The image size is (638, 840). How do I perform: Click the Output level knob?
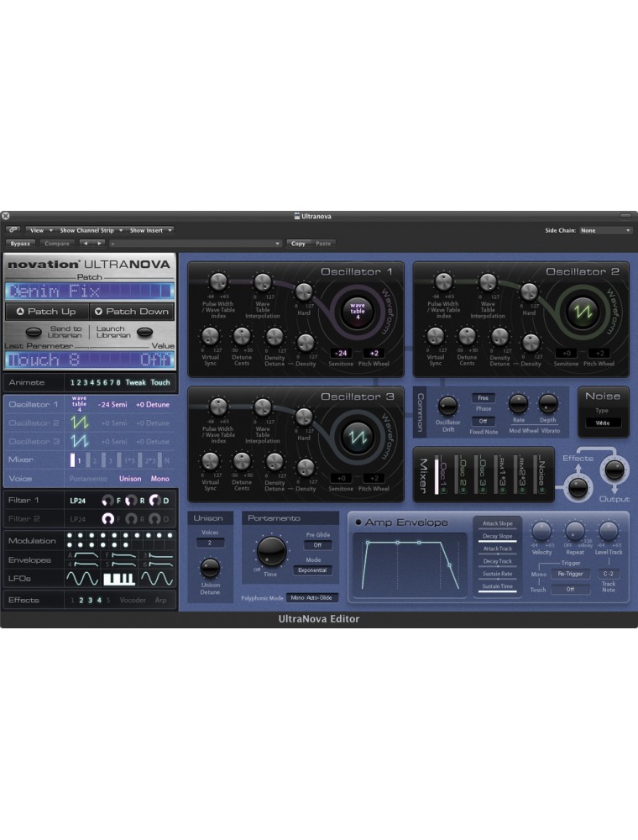[x=614, y=470]
